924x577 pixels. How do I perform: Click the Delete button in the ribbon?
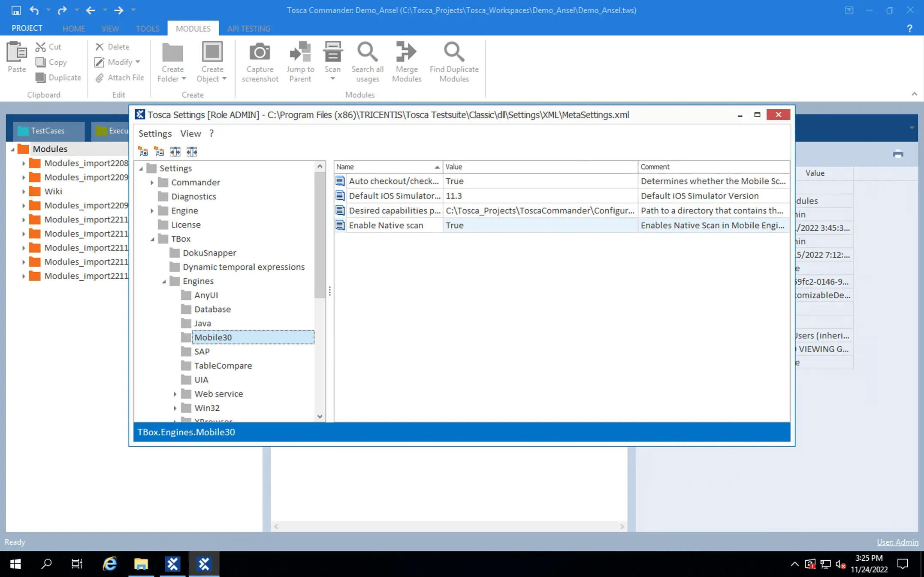[x=112, y=47]
